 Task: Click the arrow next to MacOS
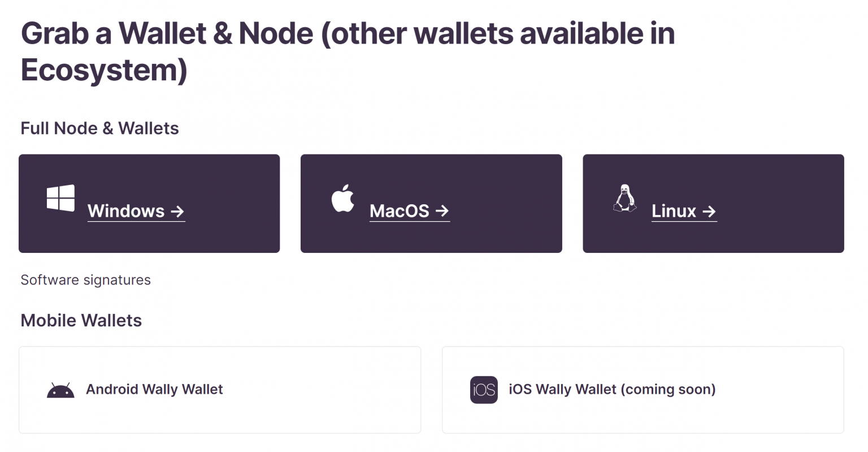pos(442,211)
